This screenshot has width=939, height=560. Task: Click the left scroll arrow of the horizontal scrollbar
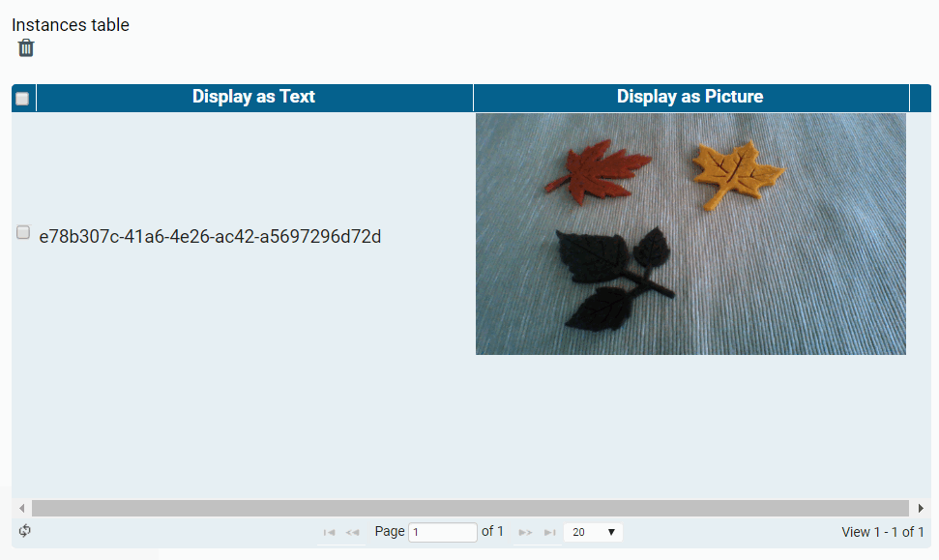point(22,508)
